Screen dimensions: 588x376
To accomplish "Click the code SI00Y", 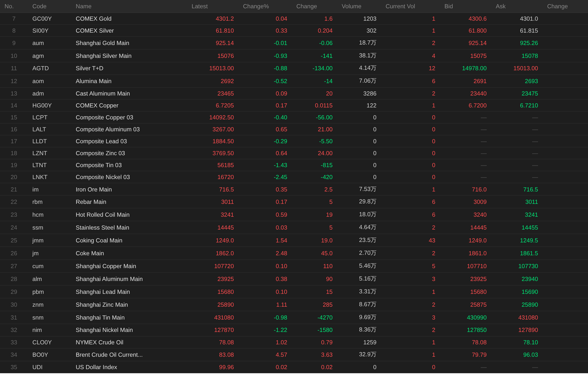I will 40,31.
